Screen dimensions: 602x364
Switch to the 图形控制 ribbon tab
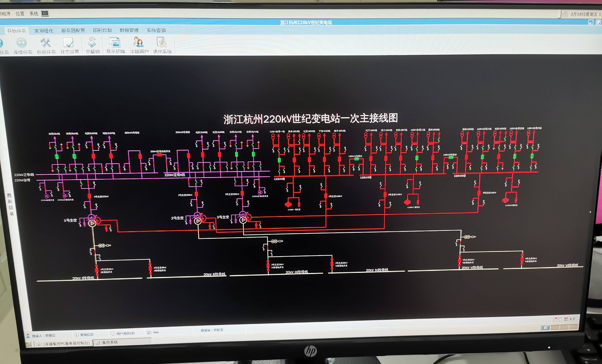pos(102,30)
